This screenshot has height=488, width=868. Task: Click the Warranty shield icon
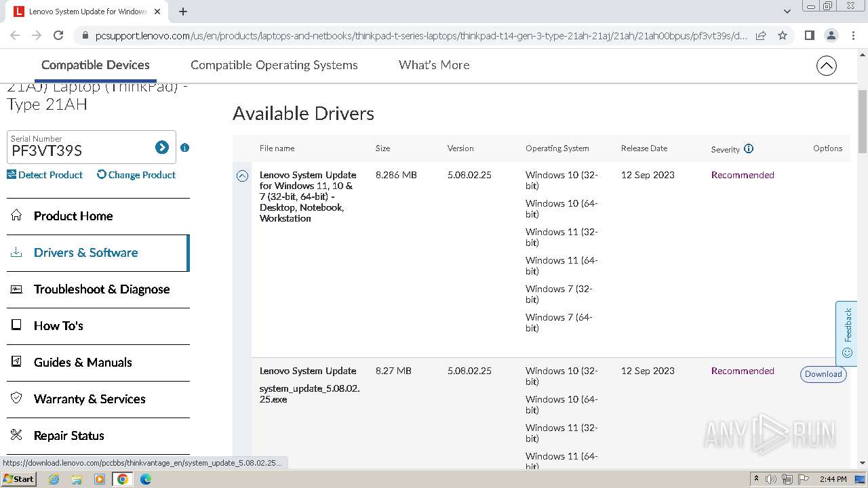click(x=16, y=399)
